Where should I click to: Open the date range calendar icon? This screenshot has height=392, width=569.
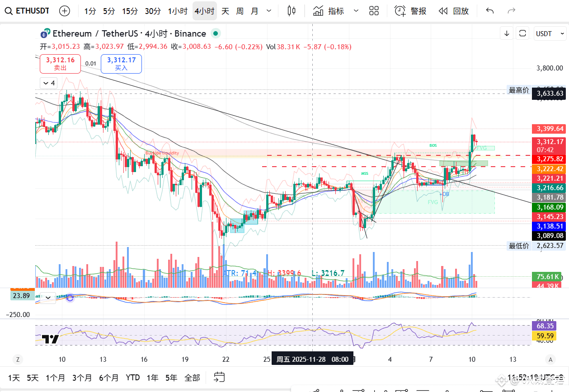(x=219, y=377)
